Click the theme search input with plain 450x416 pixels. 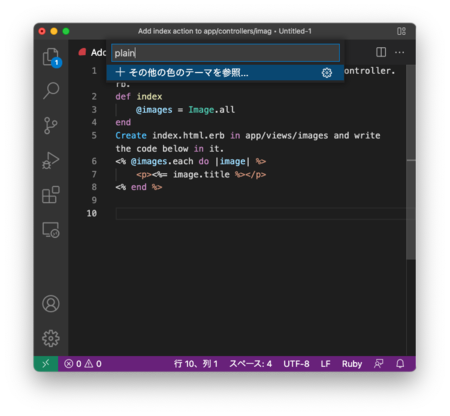[226, 53]
